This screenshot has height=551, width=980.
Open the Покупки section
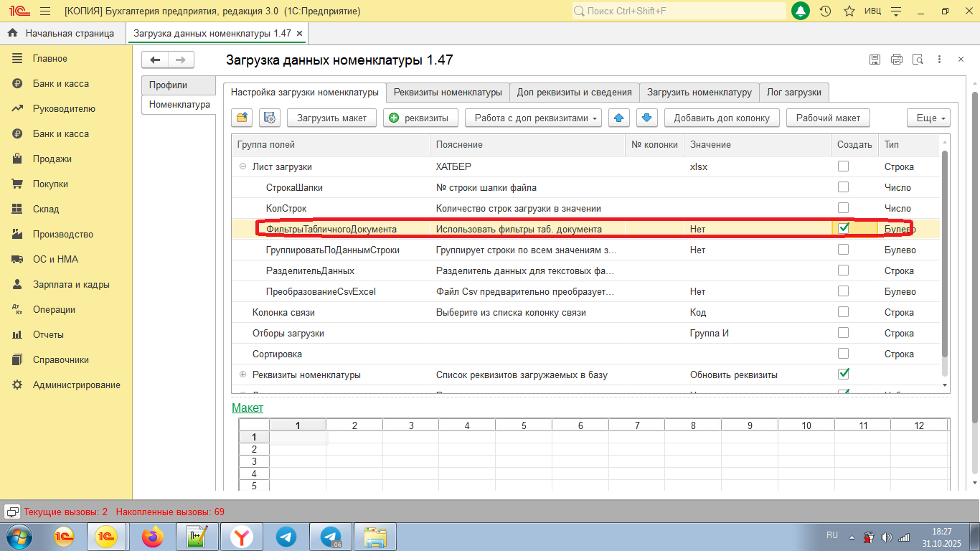[50, 184]
